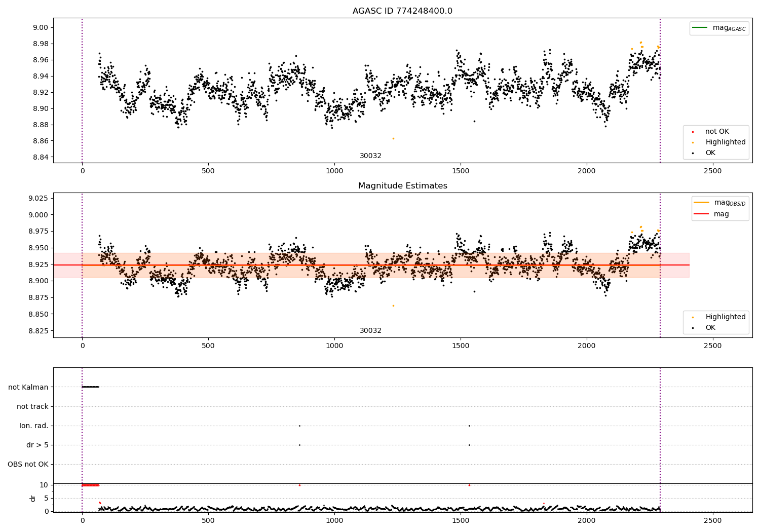Click the 9.00 y-tick label in the top plot

coord(41,27)
